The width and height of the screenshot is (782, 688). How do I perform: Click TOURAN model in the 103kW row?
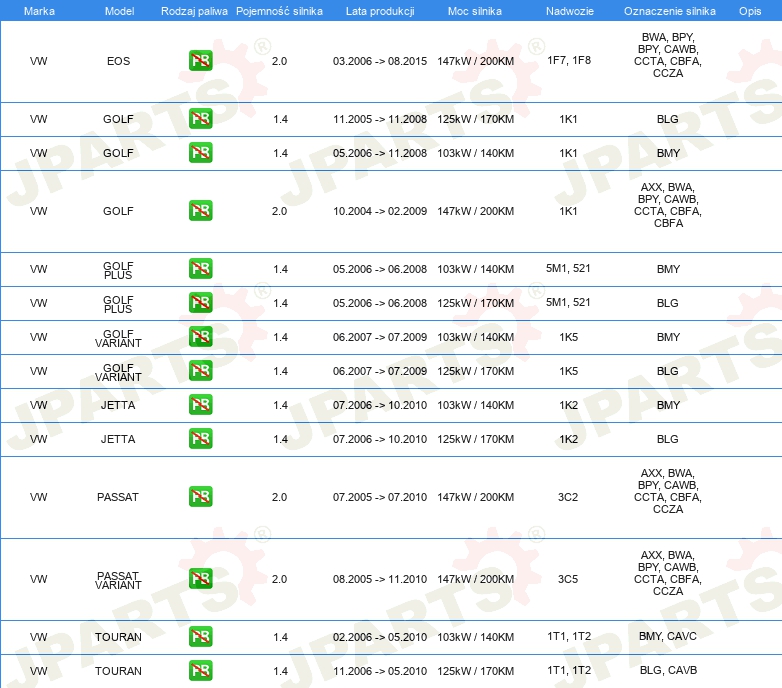coord(118,637)
